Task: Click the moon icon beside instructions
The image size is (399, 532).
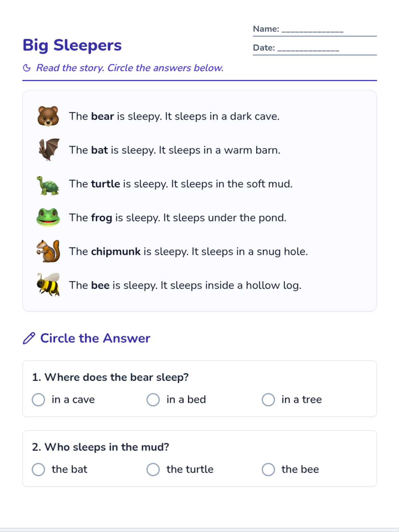Action: (27, 68)
